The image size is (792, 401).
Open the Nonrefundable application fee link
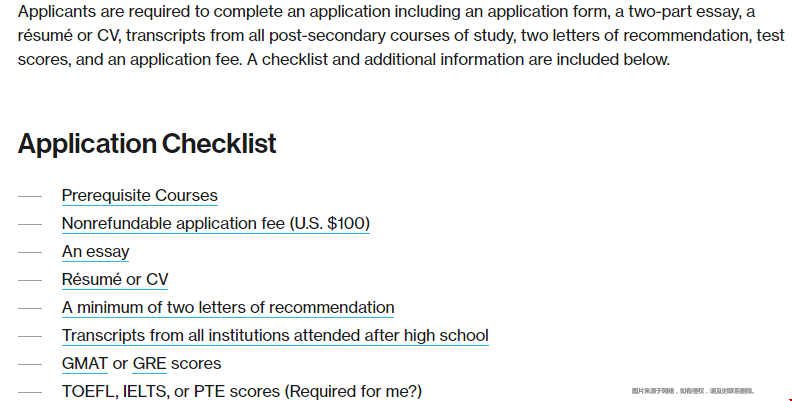[216, 223]
